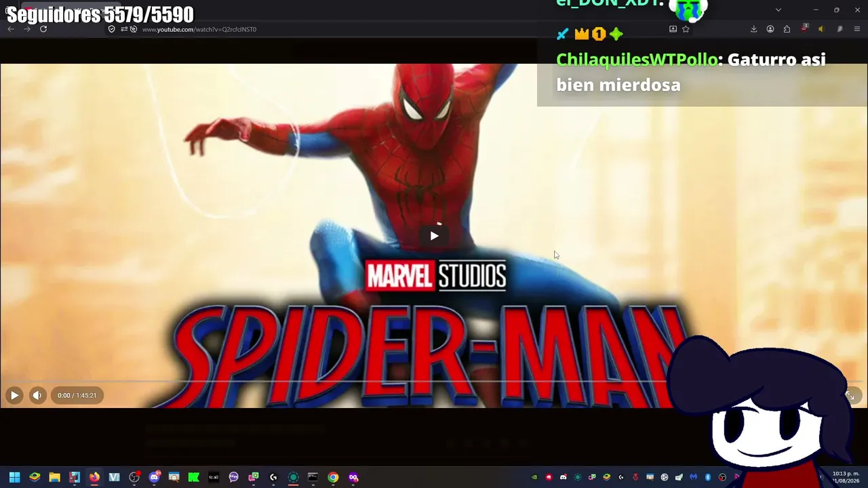Click the youtube.com URL in address bar
Image resolution: width=868 pixels, height=488 pixels.
[x=199, y=29]
